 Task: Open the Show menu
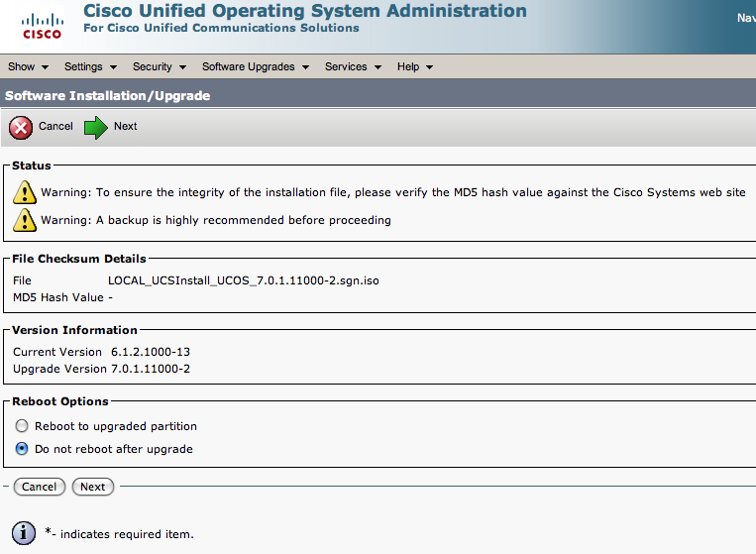click(x=28, y=66)
